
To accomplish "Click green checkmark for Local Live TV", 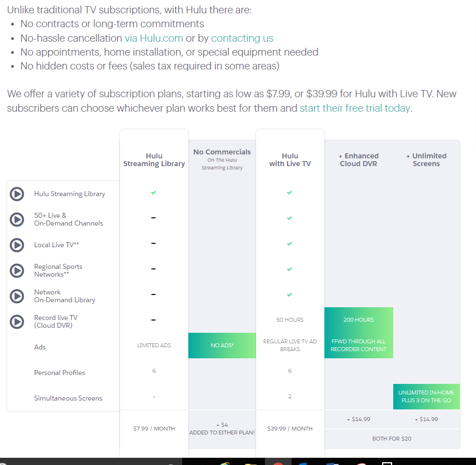I will pyautogui.click(x=289, y=243).
